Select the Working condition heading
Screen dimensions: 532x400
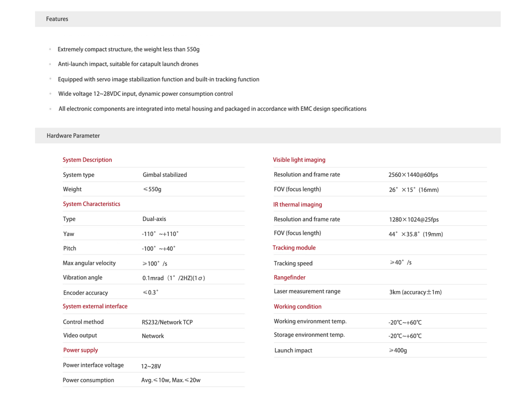tap(298, 306)
